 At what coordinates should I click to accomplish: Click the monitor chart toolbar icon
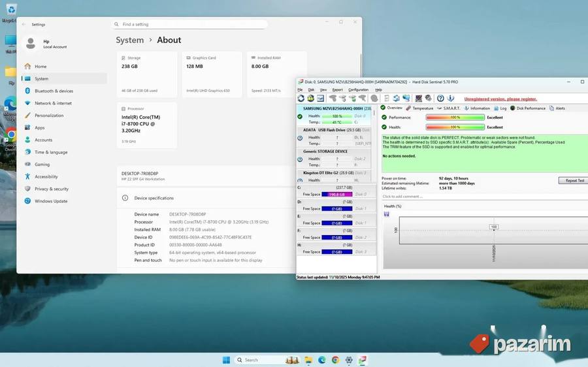coord(419,98)
